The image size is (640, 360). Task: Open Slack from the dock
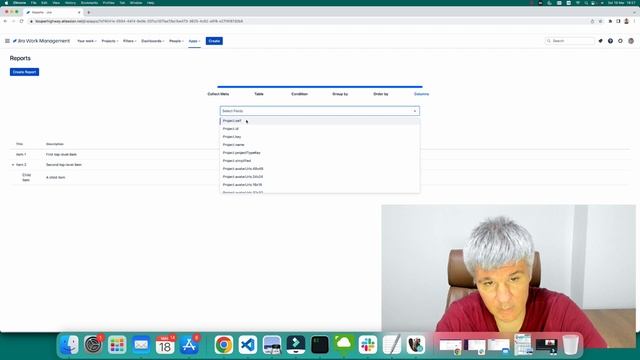[x=368, y=345]
